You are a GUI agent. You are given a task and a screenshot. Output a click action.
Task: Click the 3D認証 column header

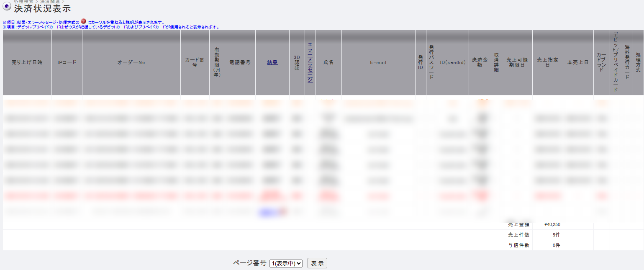[x=297, y=62]
